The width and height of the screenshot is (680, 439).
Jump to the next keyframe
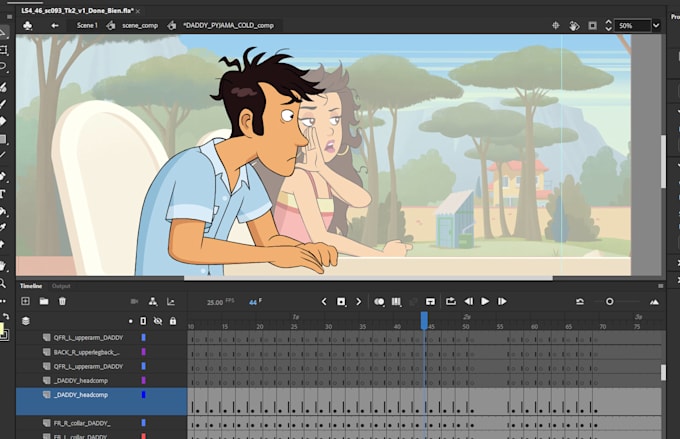(x=359, y=301)
